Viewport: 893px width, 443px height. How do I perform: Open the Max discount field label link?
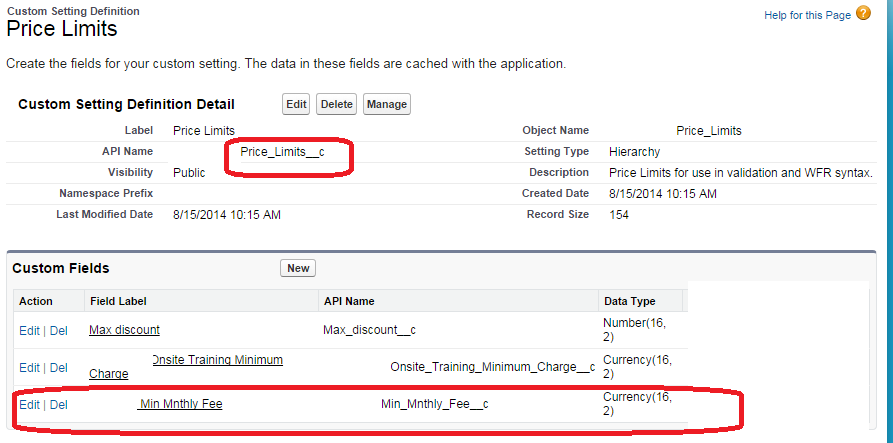(124, 330)
